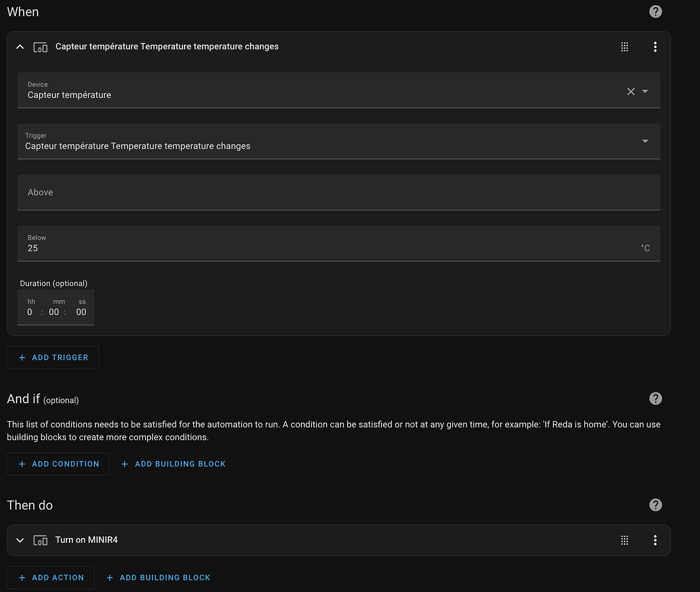Open help for the When section
This screenshot has width=700, height=592.
pyautogui.click(x=656, y=11)
